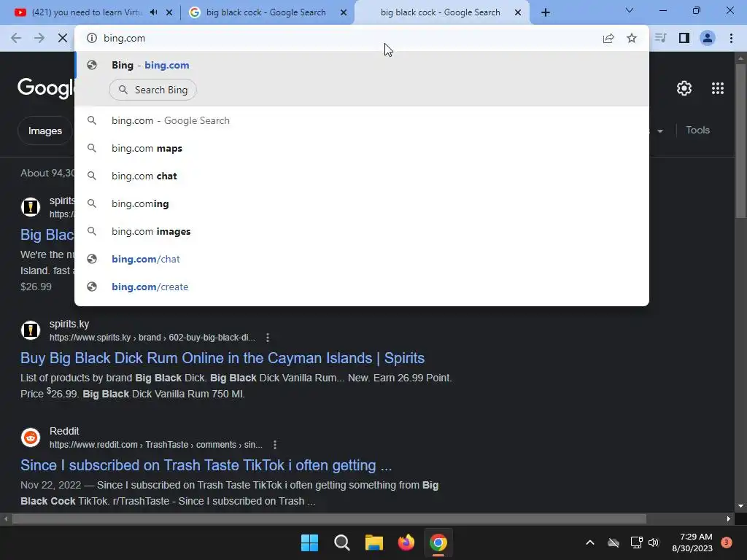747x560 pixels.
Task: Choose the bing.com maps suggestion
Action: point(362,148)
